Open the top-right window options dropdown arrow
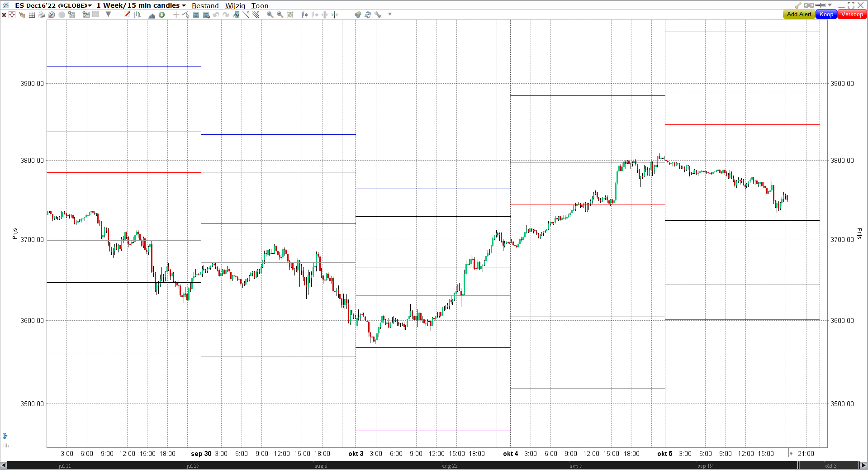 [x=830, y=5]
